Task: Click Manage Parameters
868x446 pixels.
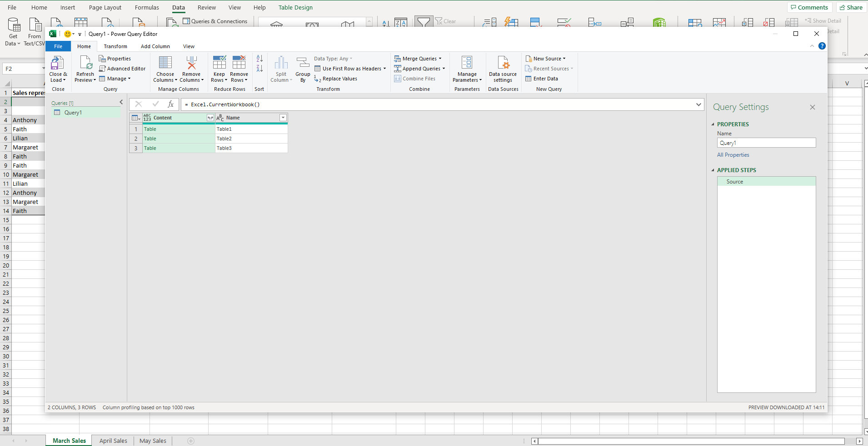Action: [467, 68]
